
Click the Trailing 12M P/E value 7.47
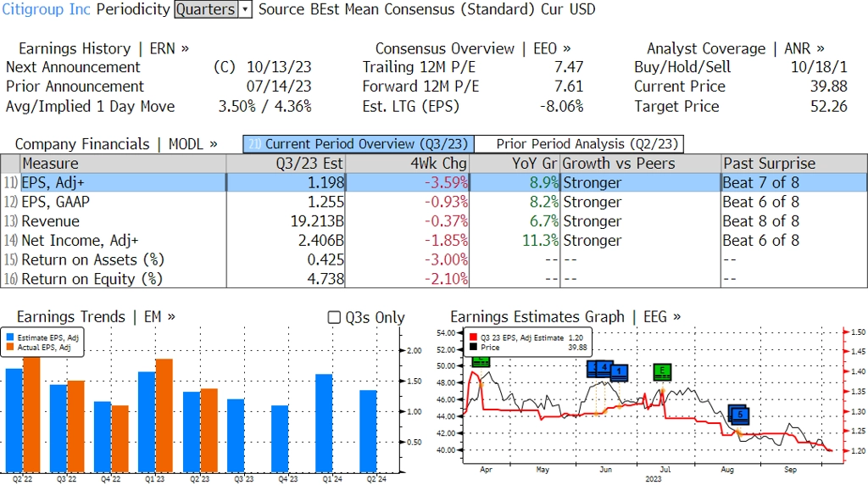pos(569,67)
